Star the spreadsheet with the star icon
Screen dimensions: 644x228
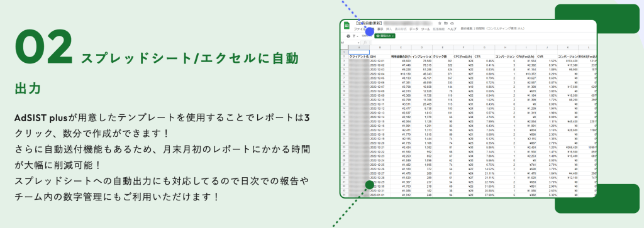(440, 23)
